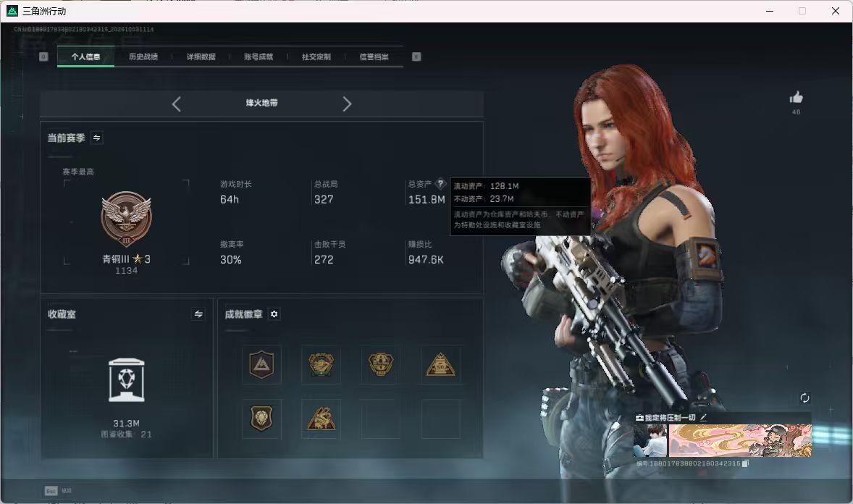Click the Q key hint before tabs

pos(43,56)
